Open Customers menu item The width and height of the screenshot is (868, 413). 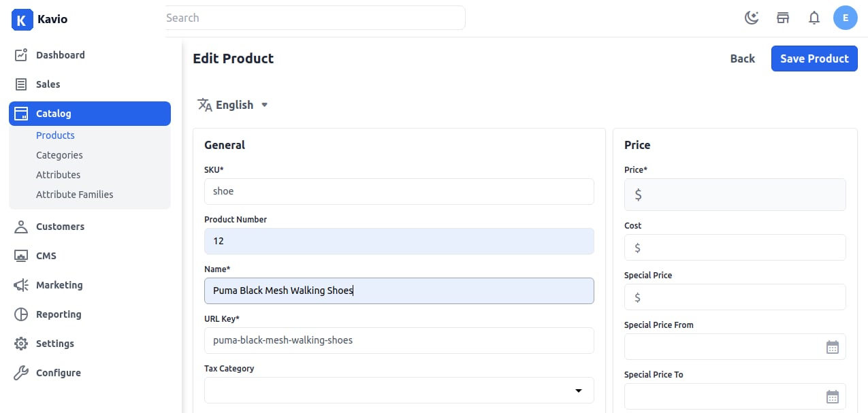(x=90, y=227)
